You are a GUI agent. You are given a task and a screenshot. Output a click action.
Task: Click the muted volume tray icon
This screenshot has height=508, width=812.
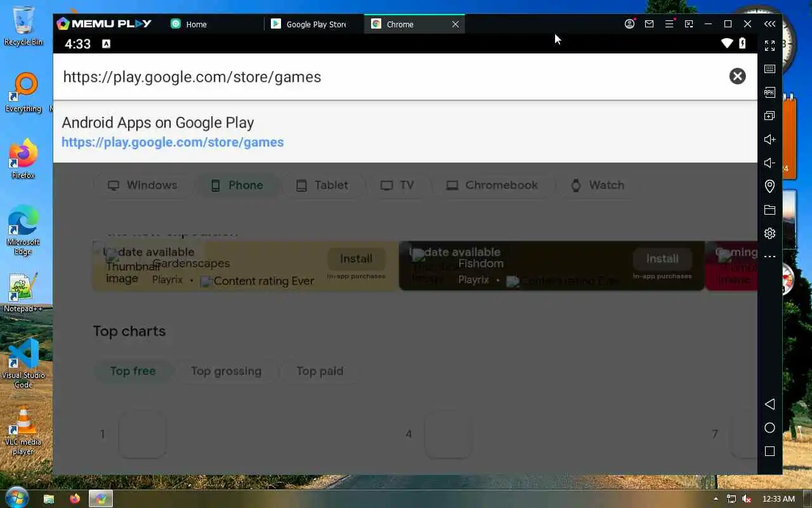(x=747, y=498)
